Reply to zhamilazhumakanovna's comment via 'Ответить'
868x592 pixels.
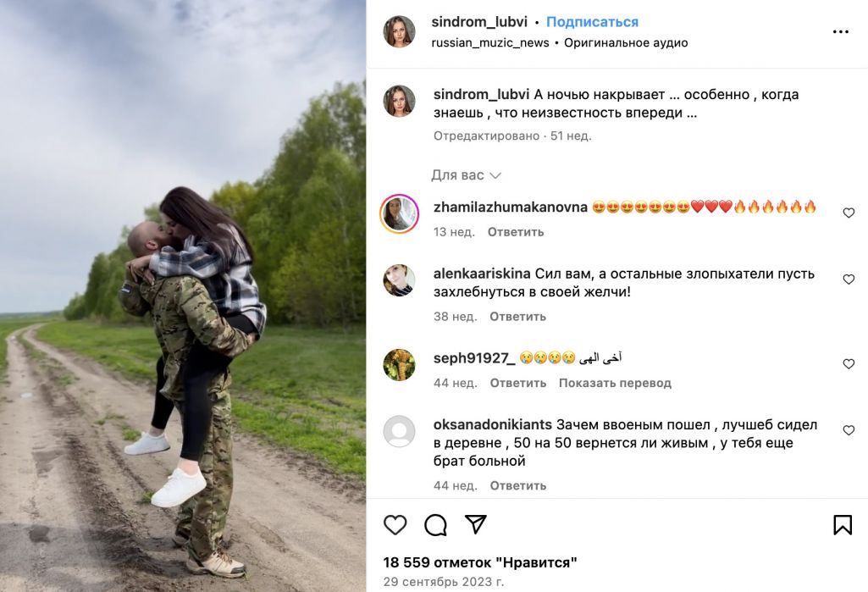(516, 232)
